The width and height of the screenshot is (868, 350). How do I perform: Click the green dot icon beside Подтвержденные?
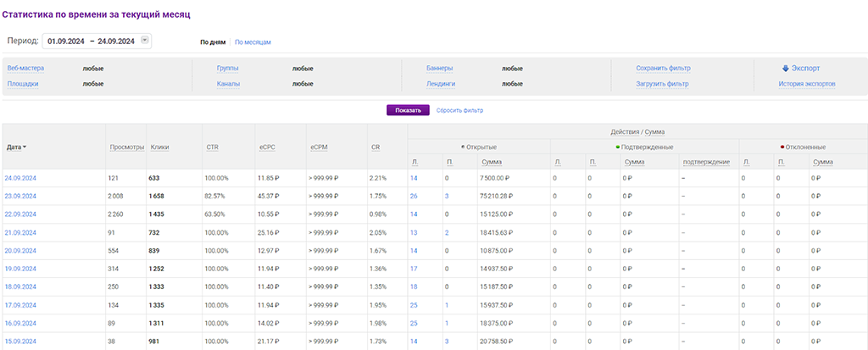(x=618, y=147)
